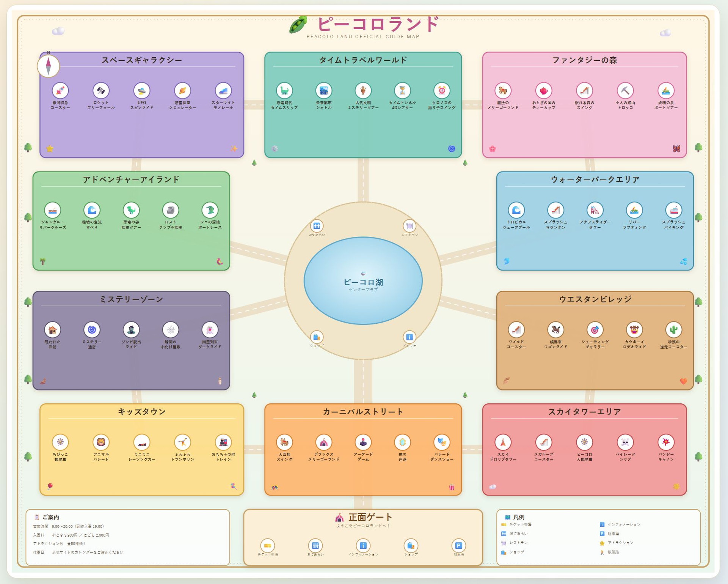The width and height of the screenshot is (728, 584).
Task: Click the ピーコロ湖 center plaza label
Action: (363, 282)
